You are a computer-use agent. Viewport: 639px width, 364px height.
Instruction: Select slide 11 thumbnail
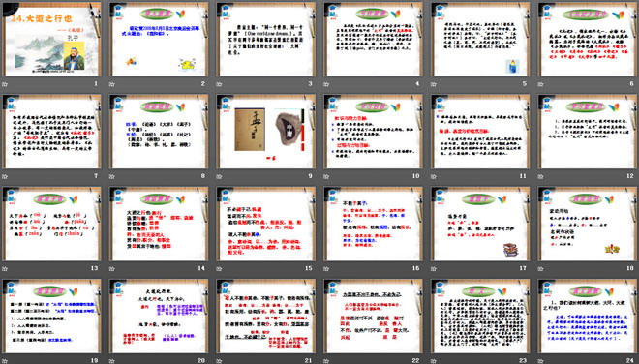point(480,132)
